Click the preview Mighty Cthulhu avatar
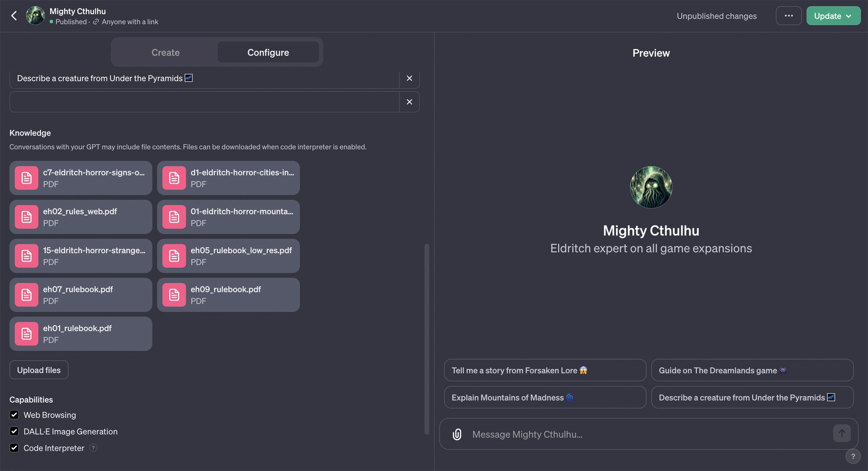This screenshot has height=471, width=868. [651, 187]
